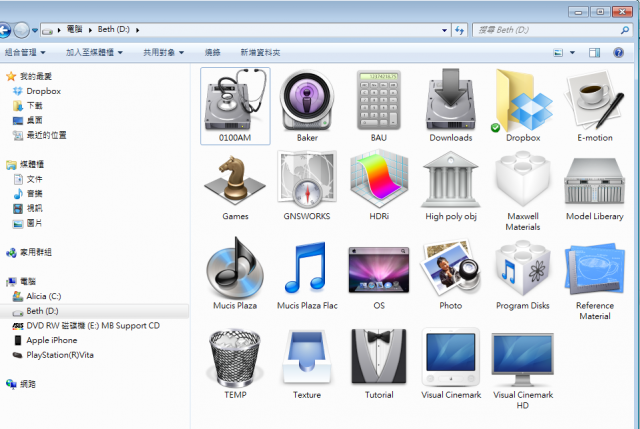
Task: Select the Visual Cinemark folder
Action: tap(451, 357)
